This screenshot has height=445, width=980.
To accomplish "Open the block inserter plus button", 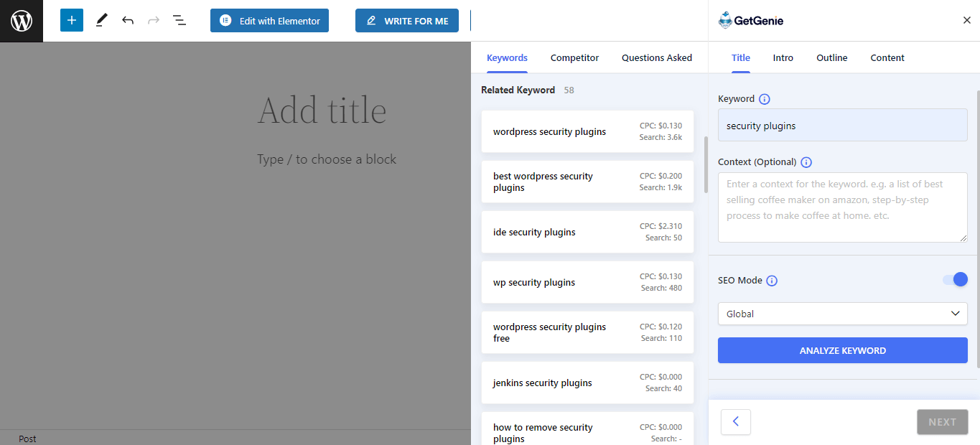I will [x=72, y=20].
